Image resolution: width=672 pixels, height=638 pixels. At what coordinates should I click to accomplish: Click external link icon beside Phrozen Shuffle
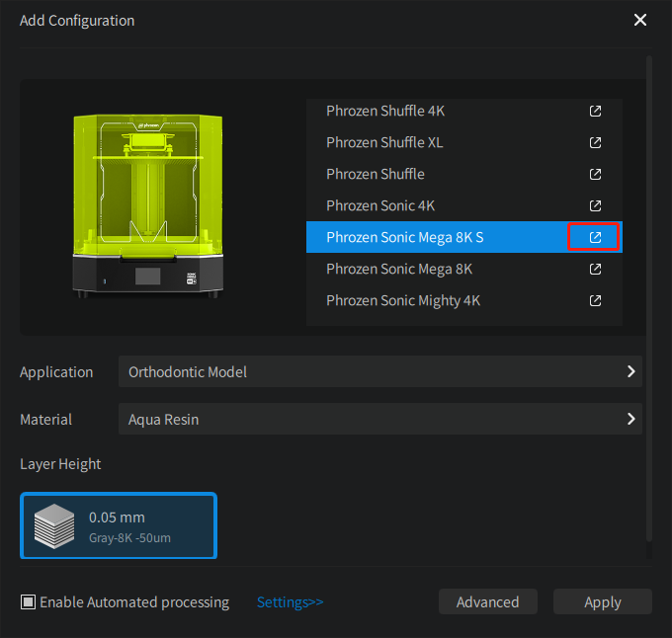(595, 175)
